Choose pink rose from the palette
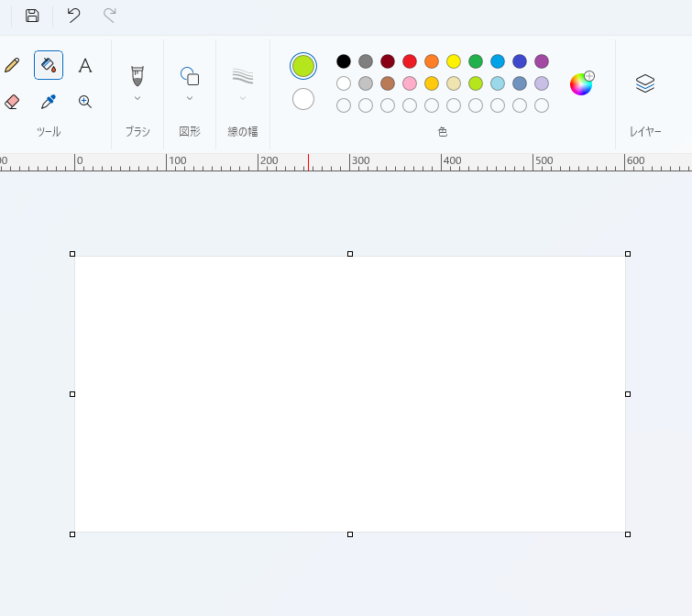Image resolution: width=692 pixels, height=616 pixels. [x=410, y=83]
